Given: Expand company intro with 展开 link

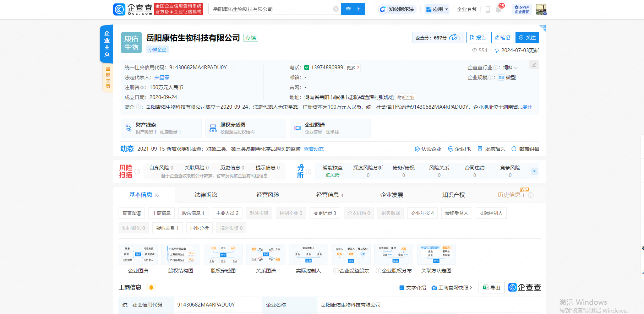Looking at the screenshot, I should [x=527, y=107].
